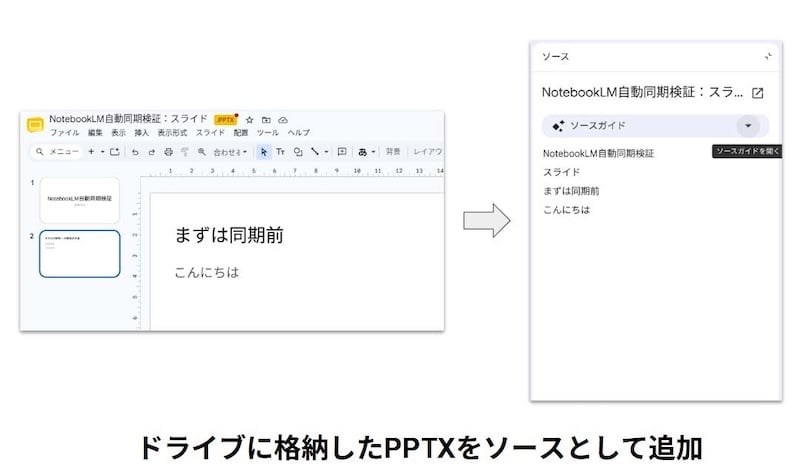The height and width of the screenshot is (472, 804).
Task: Click the source title NotebookLM自動同期検証：スラ…
Action: click(642, 92)
